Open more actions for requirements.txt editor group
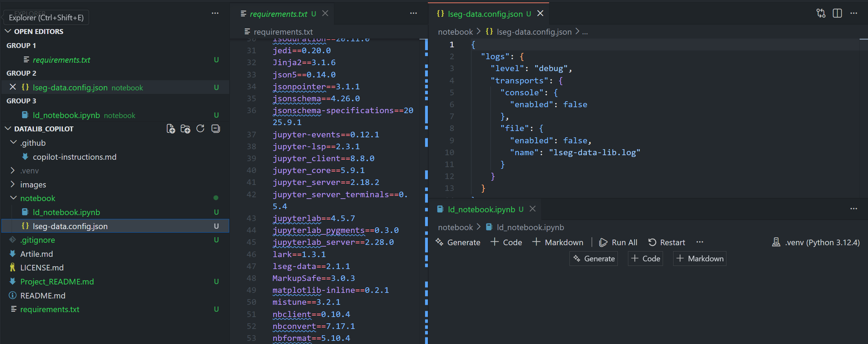868x344 pixels. coord(414,13)
